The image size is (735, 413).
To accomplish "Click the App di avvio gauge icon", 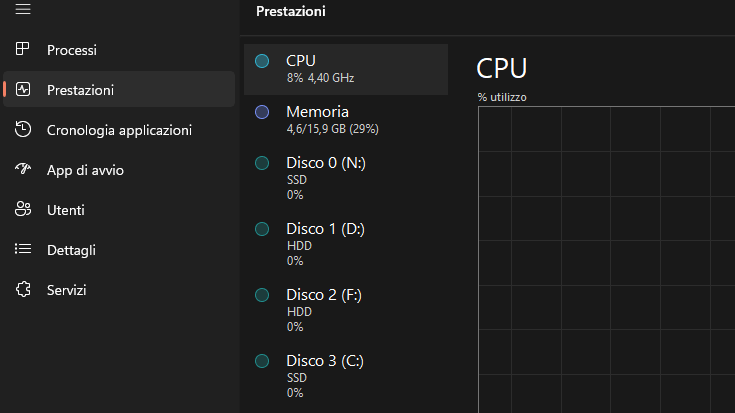I will pyautogui.click(x=22, y=169).
